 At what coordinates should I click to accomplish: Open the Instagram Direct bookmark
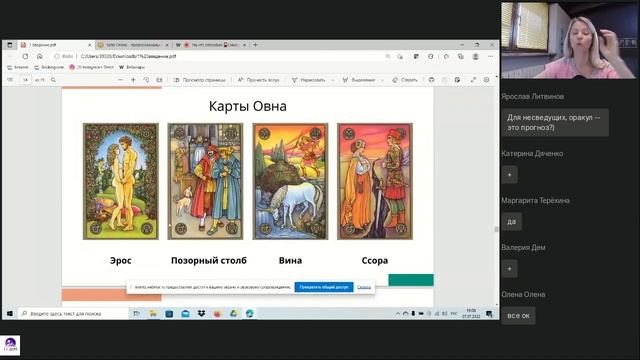(x=91, y=67)
